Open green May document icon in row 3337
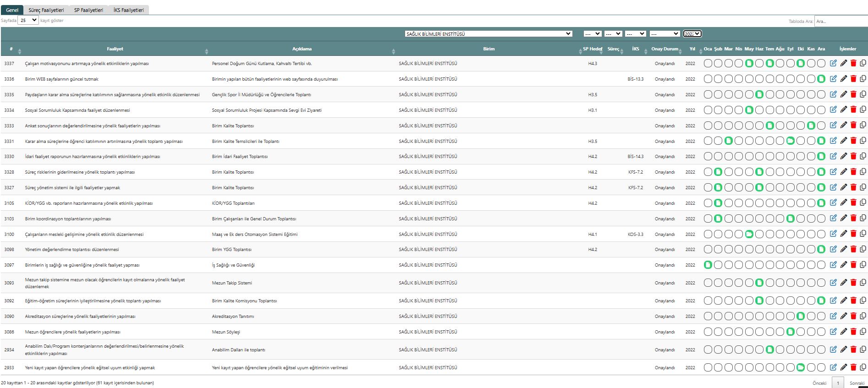This screenshot has width=868, height=388. (749, 64)
